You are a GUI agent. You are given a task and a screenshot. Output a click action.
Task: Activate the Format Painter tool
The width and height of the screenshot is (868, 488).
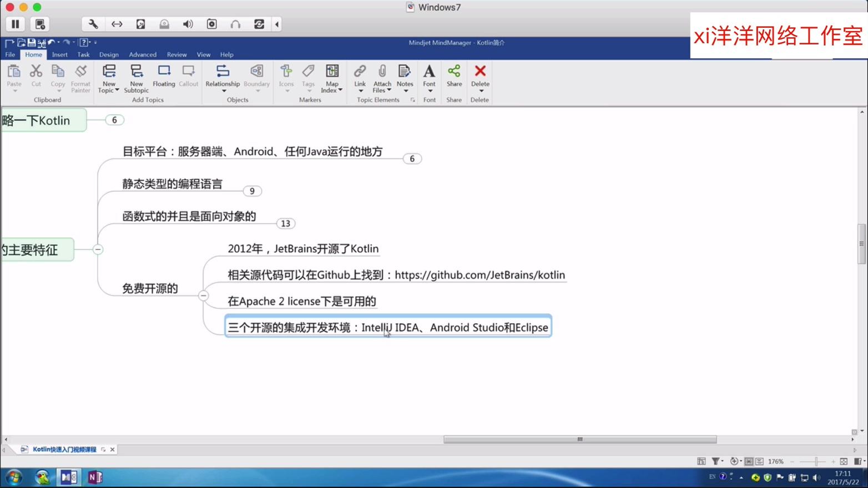(80, 78)
